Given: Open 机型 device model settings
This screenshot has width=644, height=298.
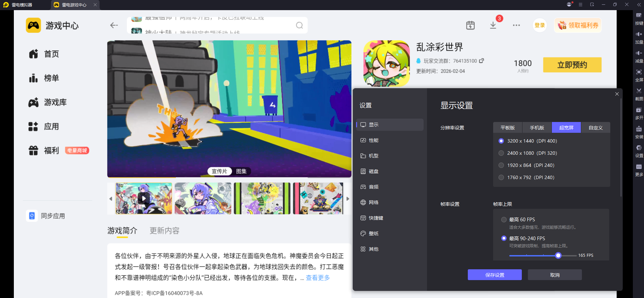Looking at the screenshot, I should pyautogui.click(x=390, y=156).
